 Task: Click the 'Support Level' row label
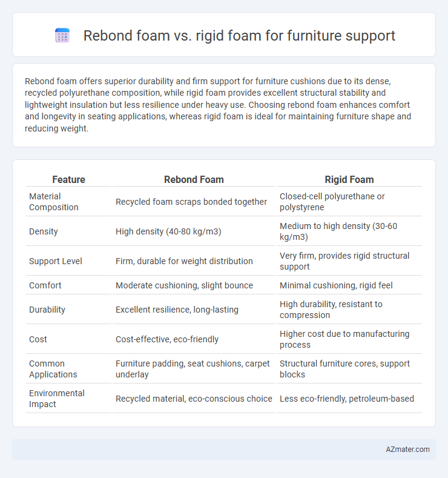(x=56, y=261)
